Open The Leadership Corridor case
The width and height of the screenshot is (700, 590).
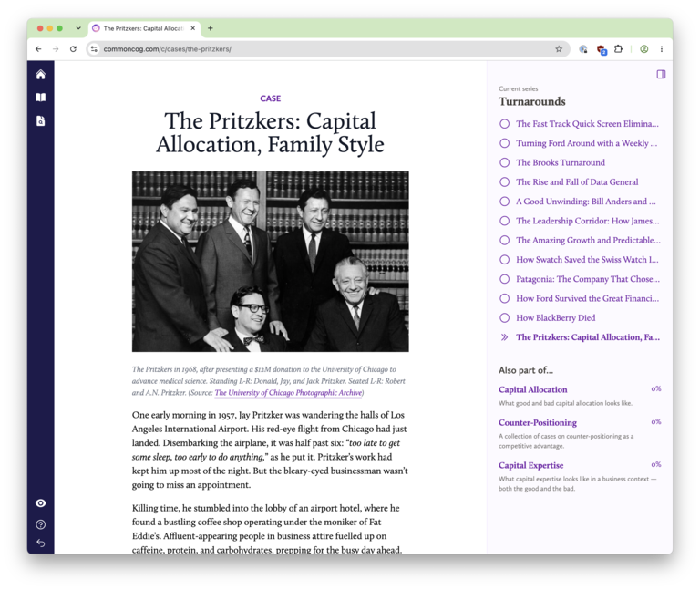tap(588, 221)
